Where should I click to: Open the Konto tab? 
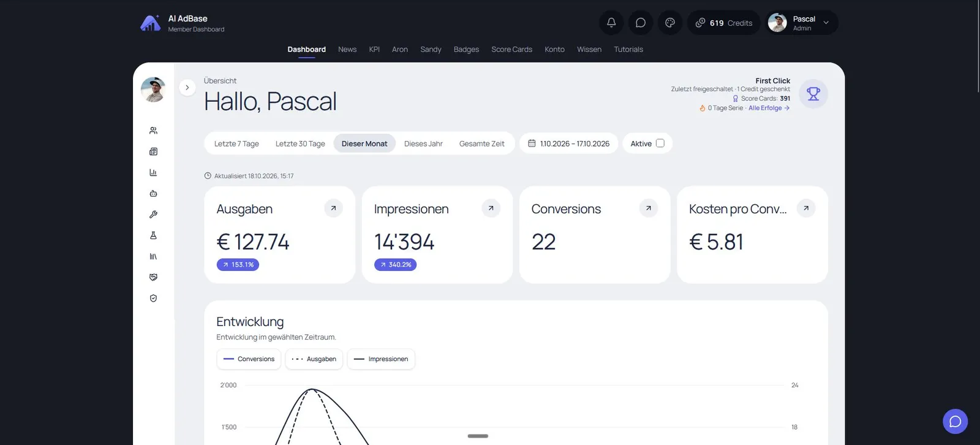click(x=554, y=50)
